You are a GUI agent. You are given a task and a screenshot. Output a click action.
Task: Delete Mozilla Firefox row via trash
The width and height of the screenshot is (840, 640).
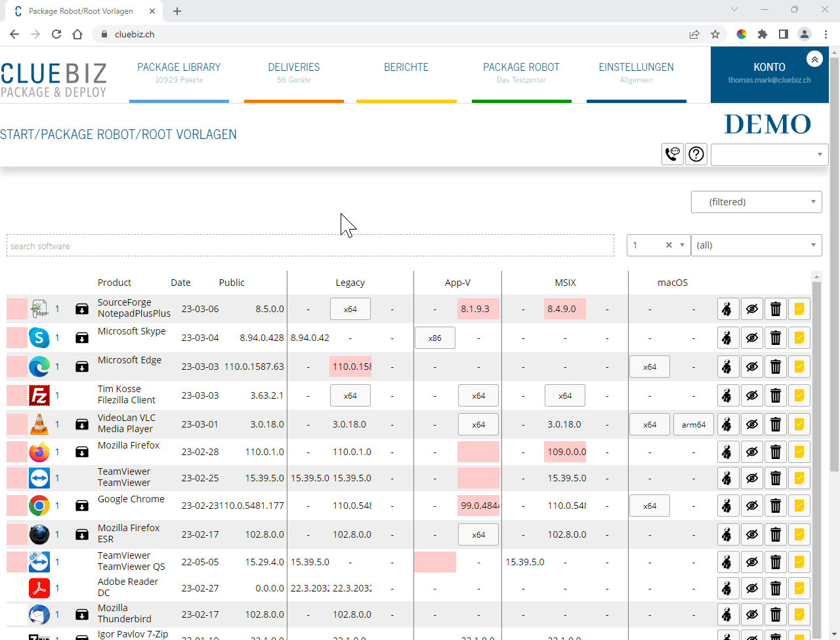(x=775, y=452)
